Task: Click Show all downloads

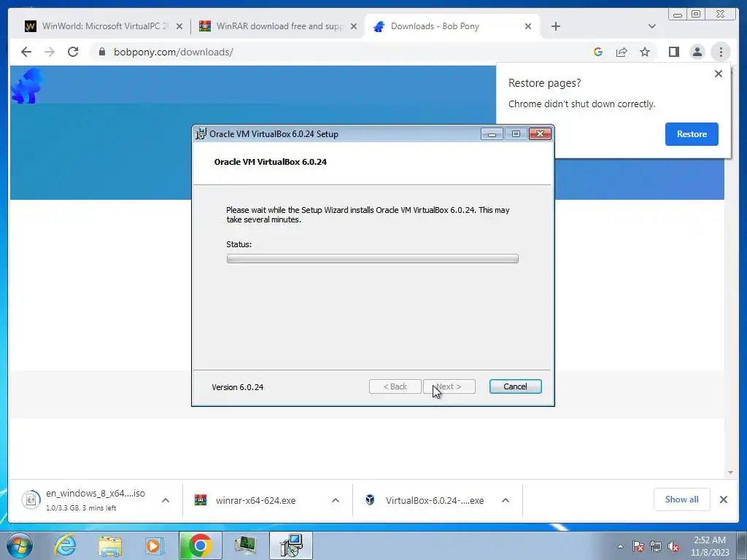Action: 682,499
